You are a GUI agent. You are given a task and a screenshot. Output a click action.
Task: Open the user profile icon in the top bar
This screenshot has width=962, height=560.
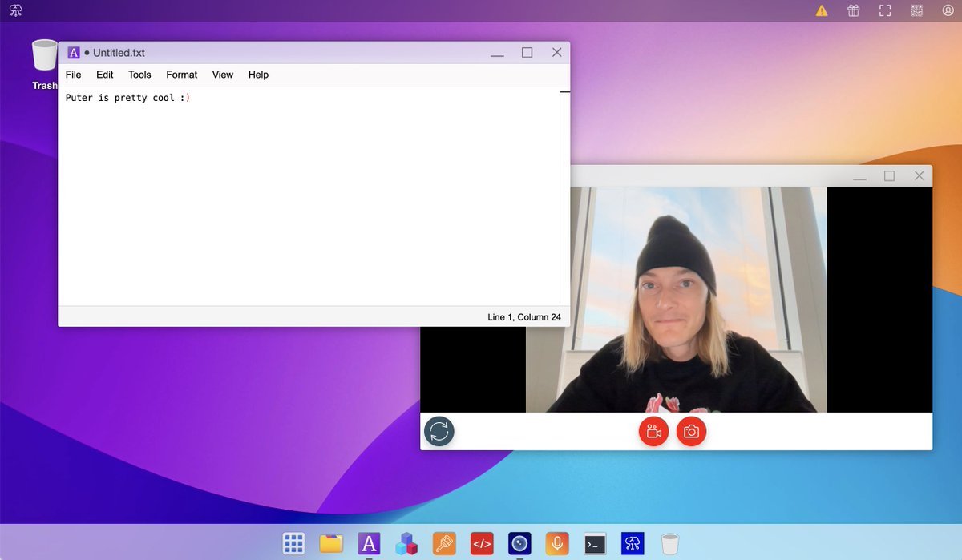948,10
